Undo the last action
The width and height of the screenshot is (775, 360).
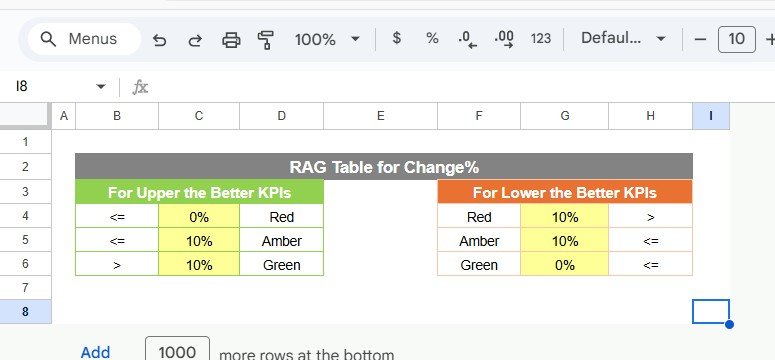click(159, 40)
